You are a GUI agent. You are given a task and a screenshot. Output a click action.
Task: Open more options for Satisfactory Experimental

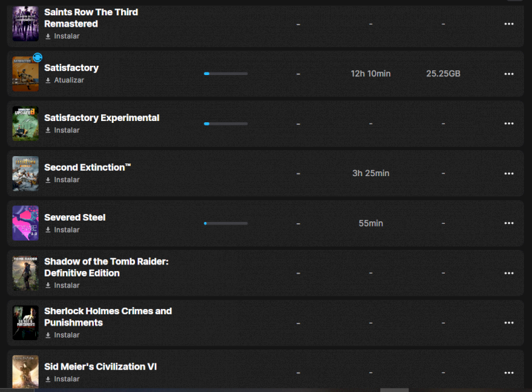pos(509,124)
